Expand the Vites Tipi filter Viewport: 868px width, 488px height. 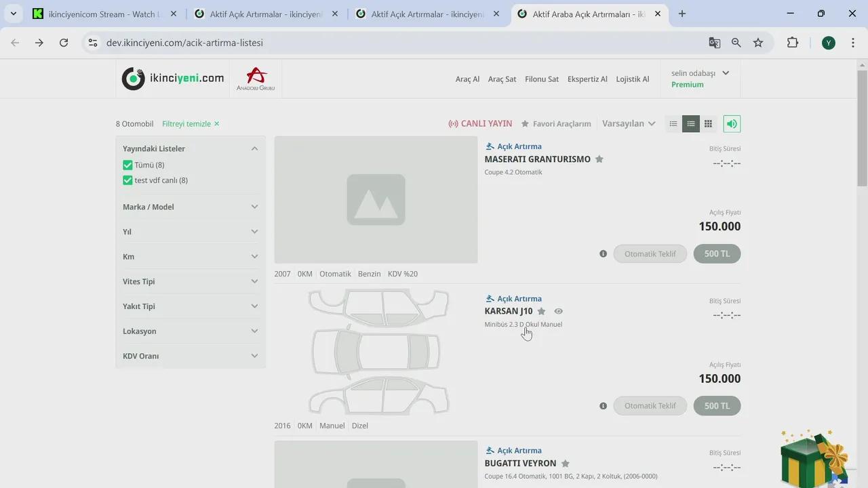coord(254,281)
